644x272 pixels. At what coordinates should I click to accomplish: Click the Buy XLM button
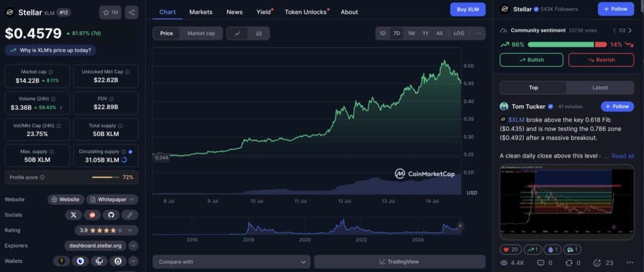click(468, 9)
